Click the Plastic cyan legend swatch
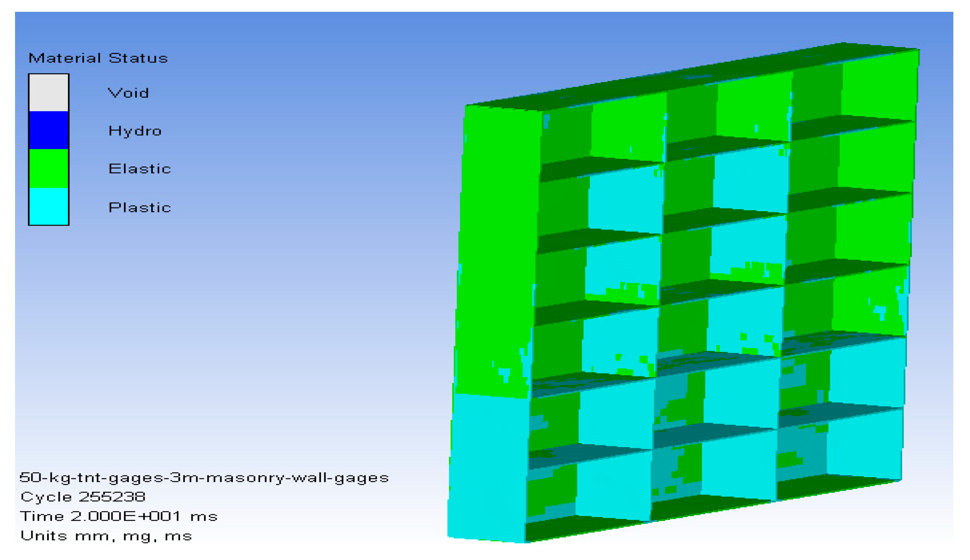Viewport: 970px width, 560px height. (48, 206)
